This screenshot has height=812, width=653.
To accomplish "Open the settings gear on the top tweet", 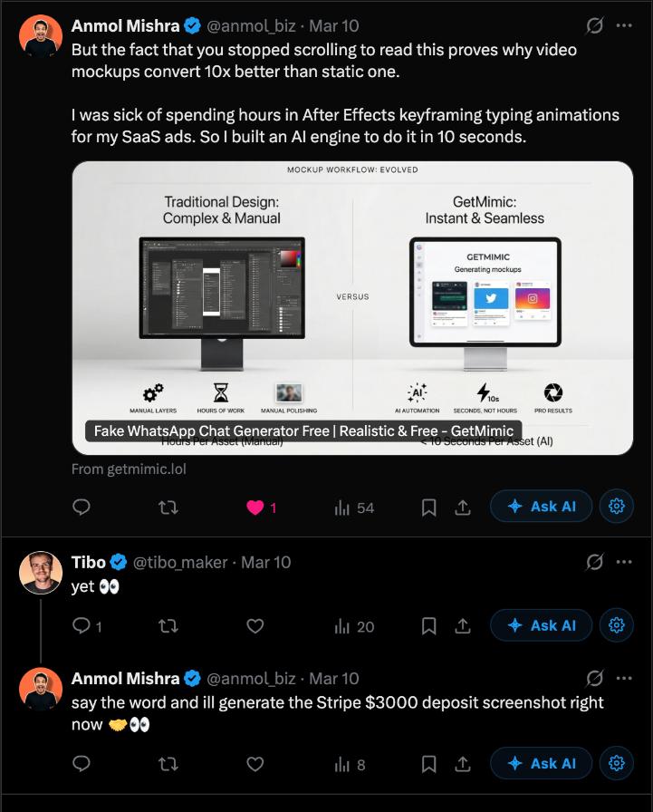I will pos(616,506).
